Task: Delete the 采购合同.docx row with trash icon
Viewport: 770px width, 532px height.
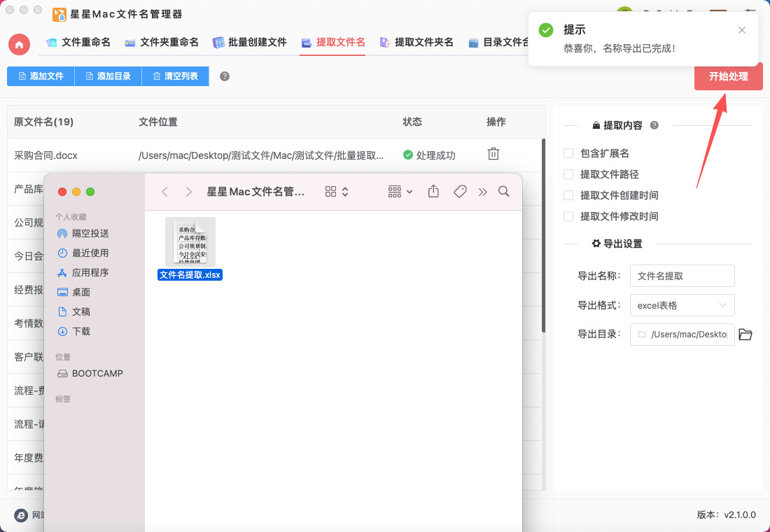Action: [493, 154]
